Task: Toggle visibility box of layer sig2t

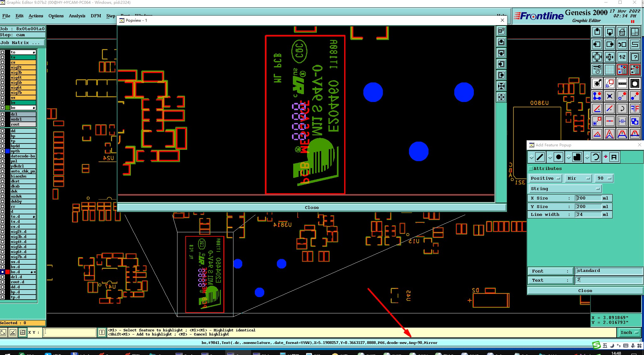Action: click(x=3, y=67)
